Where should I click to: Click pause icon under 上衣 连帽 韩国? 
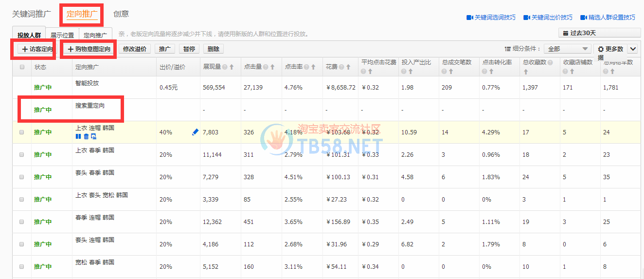tap(78, 136)
